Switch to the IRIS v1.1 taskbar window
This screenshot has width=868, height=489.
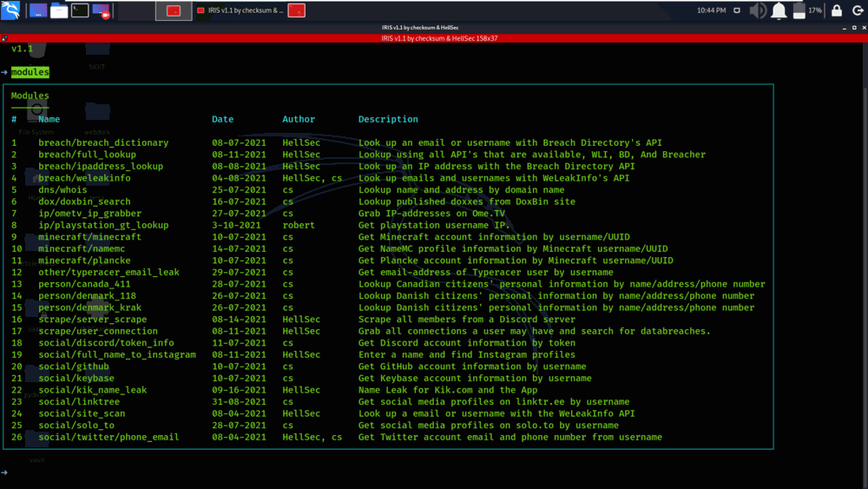click(240, 10)
